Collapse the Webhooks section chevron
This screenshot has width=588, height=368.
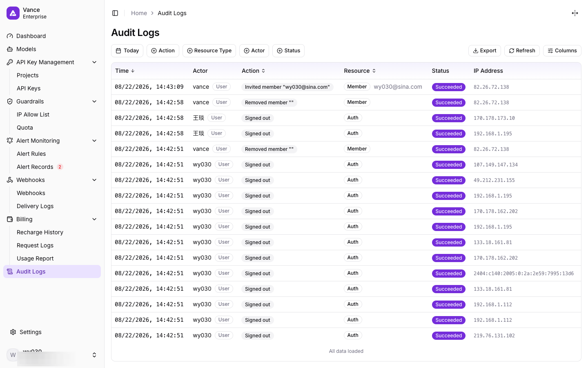(x=94, y=180)
